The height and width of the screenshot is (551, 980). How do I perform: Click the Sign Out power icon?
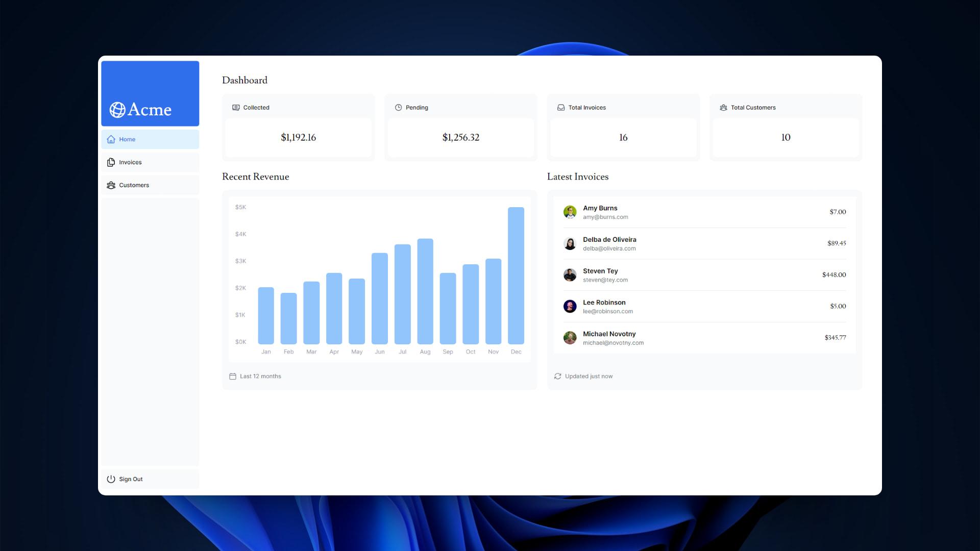(x=111, y=479)
